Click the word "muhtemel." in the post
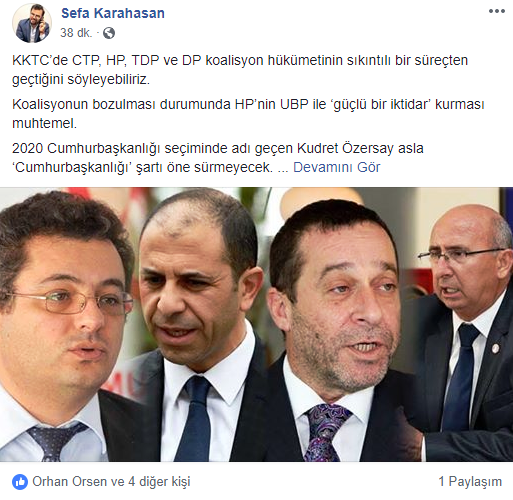The height and width of the screenshot is (500, 513). point(44,124)
